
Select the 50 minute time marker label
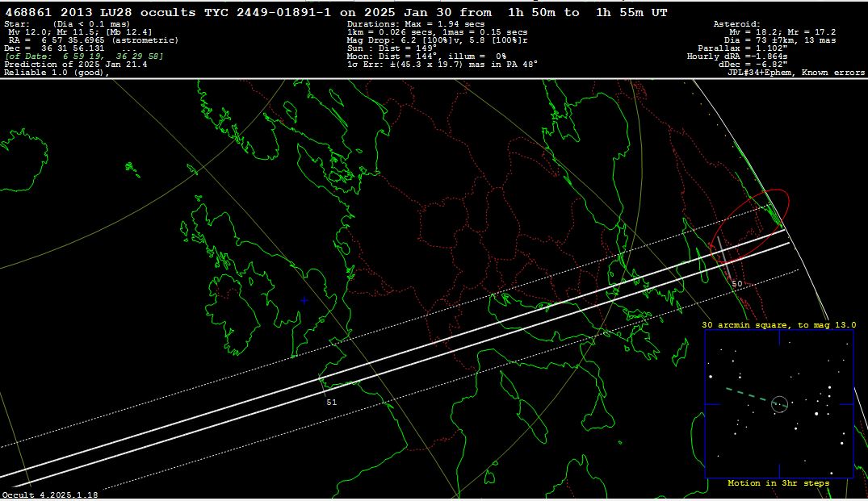point(736,284)
